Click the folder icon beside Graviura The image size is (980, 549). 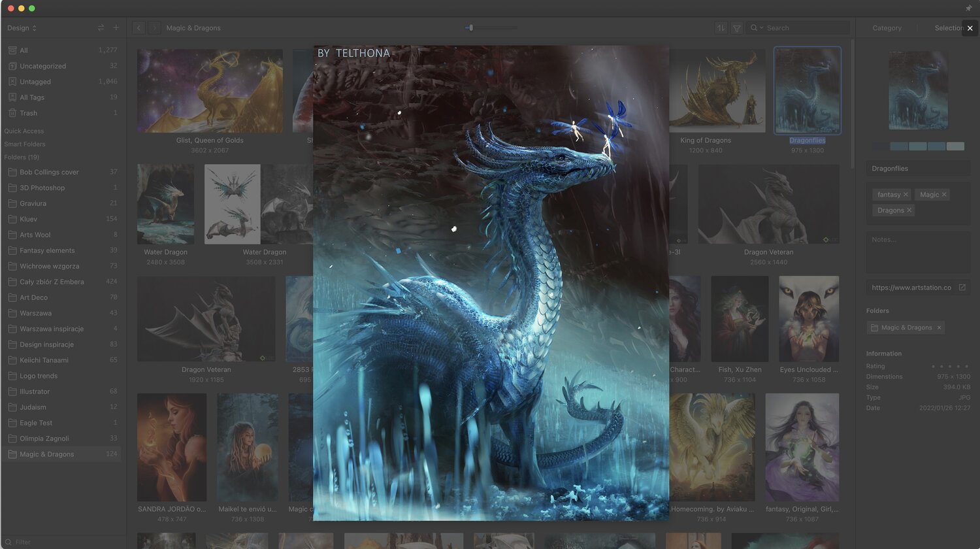[12, 203]
